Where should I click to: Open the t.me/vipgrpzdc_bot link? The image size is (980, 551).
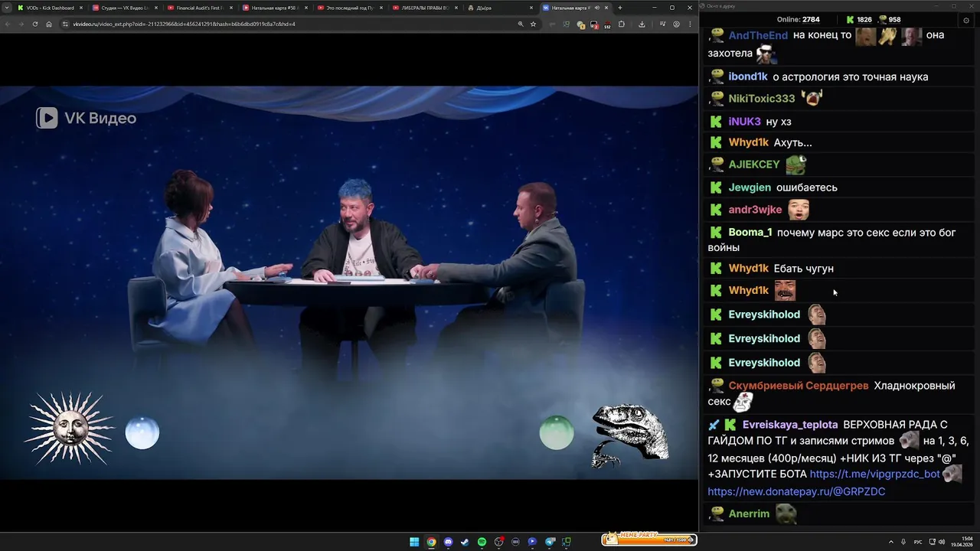coord(874,474)
